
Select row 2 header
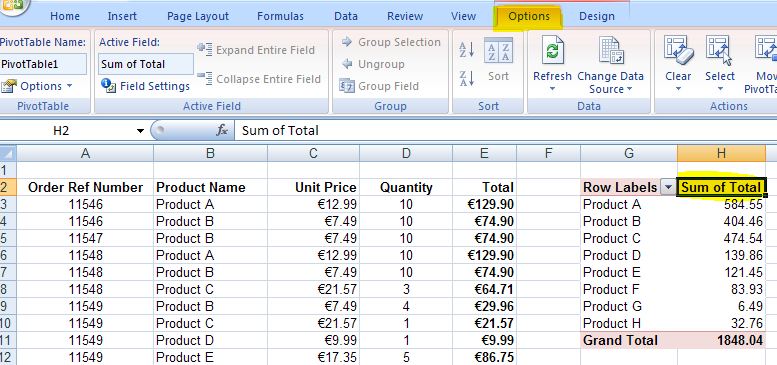point(8,187)
